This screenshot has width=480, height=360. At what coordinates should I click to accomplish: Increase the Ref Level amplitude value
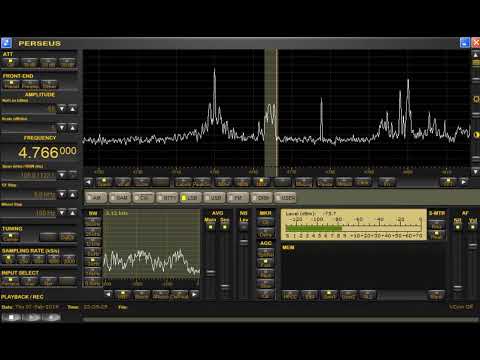pyautogui.click(x=73, y=109)
